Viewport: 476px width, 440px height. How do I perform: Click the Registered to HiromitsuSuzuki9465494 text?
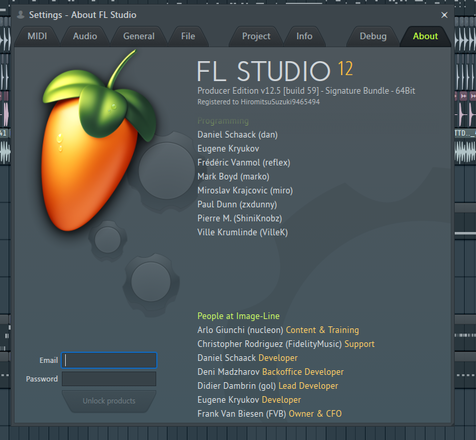click(258, 102)
